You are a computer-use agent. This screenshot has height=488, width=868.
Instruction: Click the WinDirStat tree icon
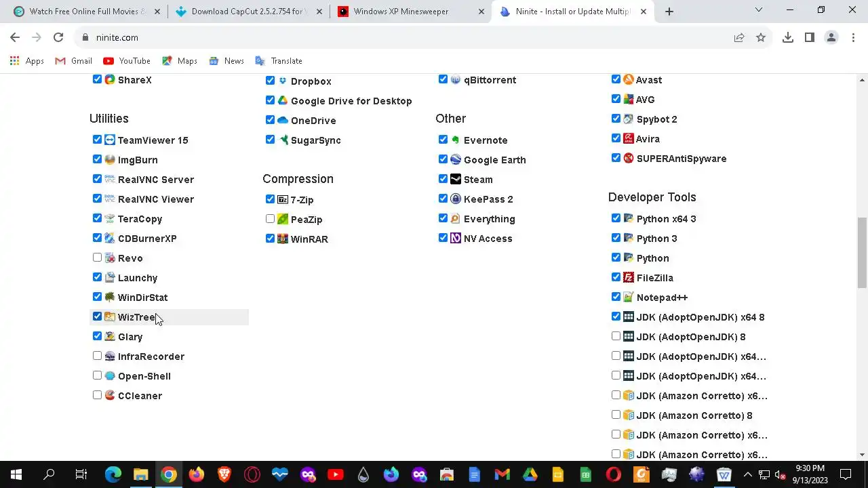click(110, 297)
